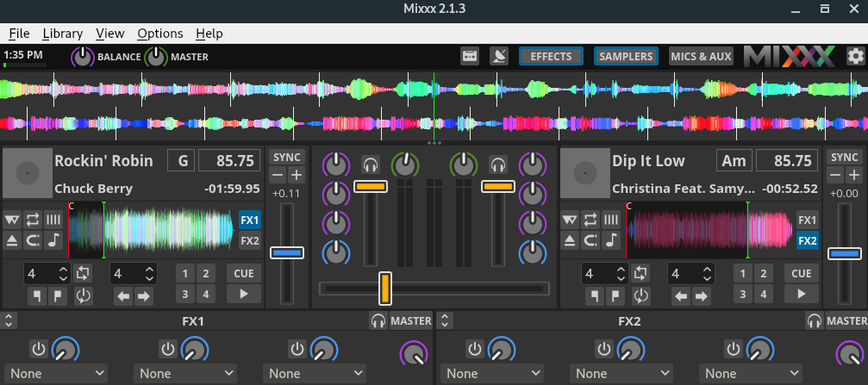Toggle the SAMPLERS section button
The image size is (868, 385).
pos(626,57)
